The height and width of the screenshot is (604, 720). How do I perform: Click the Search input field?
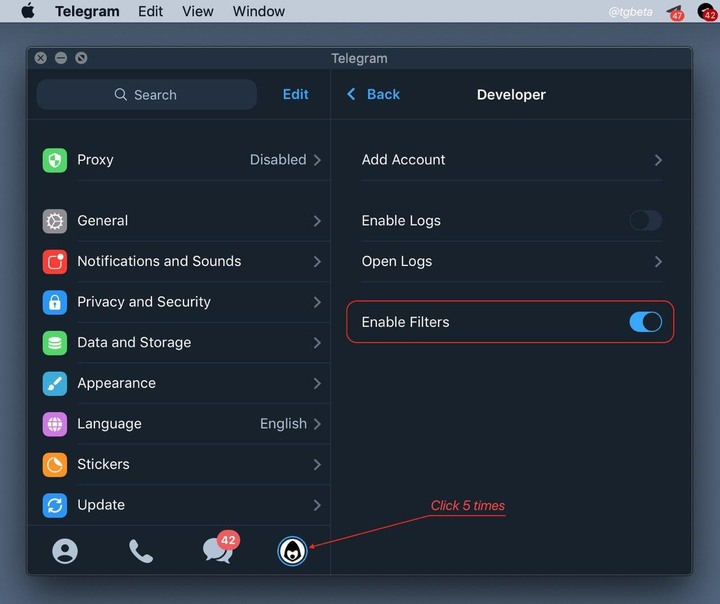[x=146, y=95]
